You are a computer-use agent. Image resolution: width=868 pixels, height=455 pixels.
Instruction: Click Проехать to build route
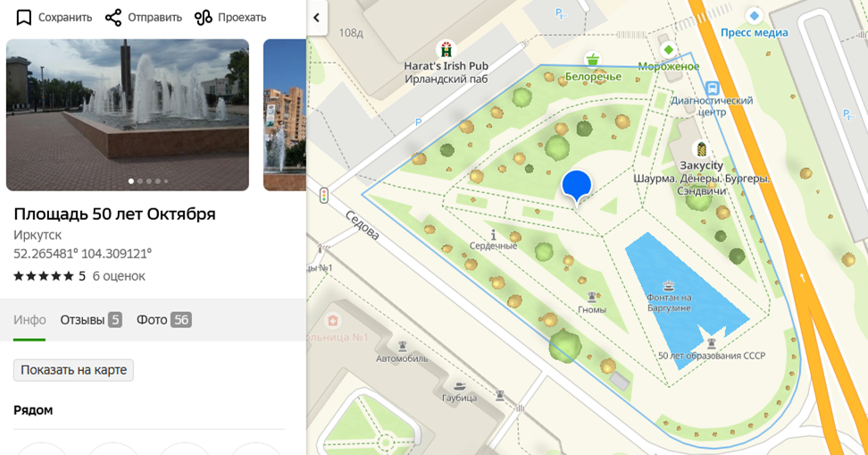pos(242,18)
